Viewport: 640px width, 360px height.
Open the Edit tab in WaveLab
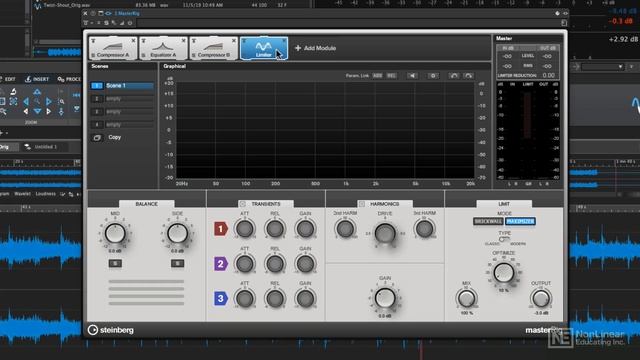(7, 79)
